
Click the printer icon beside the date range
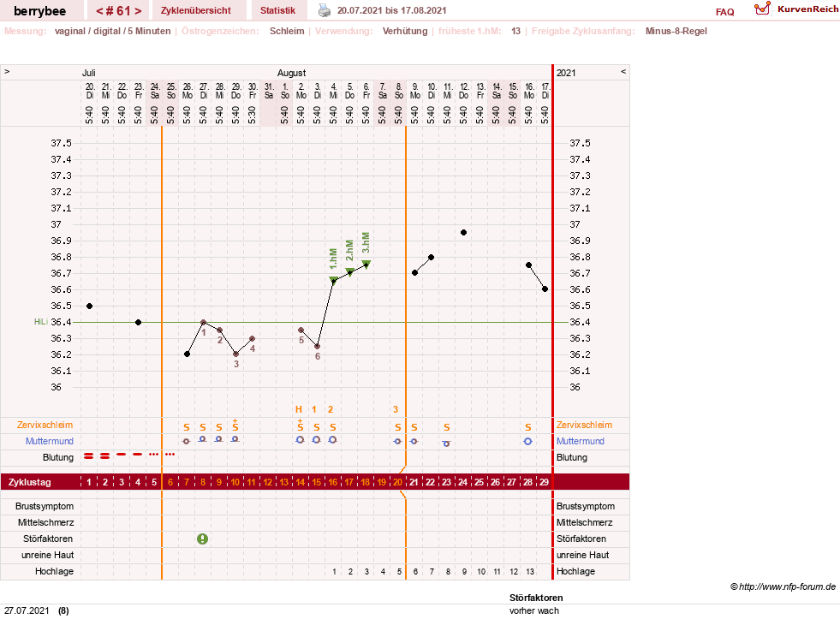point(325,10)
